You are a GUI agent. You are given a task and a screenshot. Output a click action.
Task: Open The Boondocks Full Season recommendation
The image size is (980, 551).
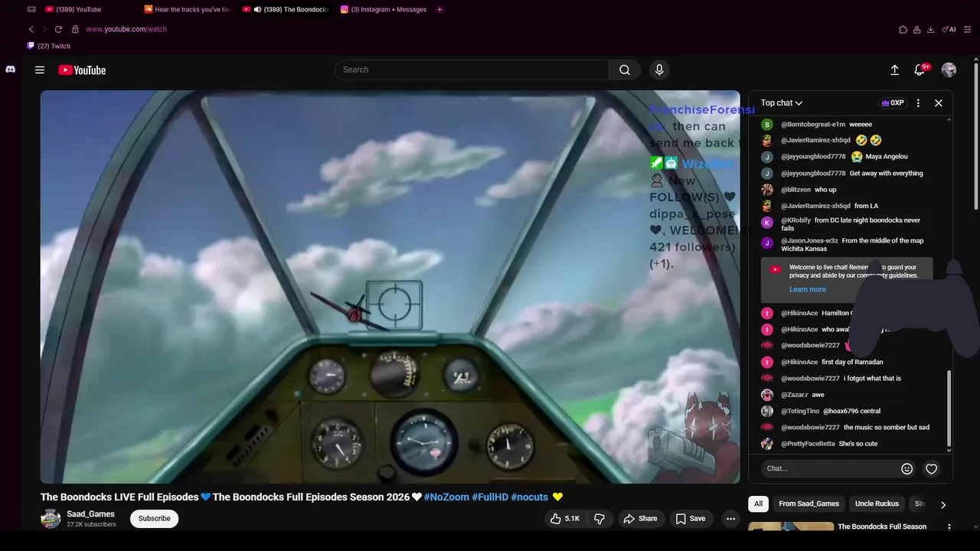[882, 527]
